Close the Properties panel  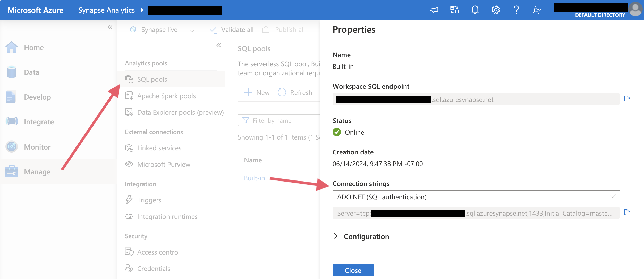353,270
